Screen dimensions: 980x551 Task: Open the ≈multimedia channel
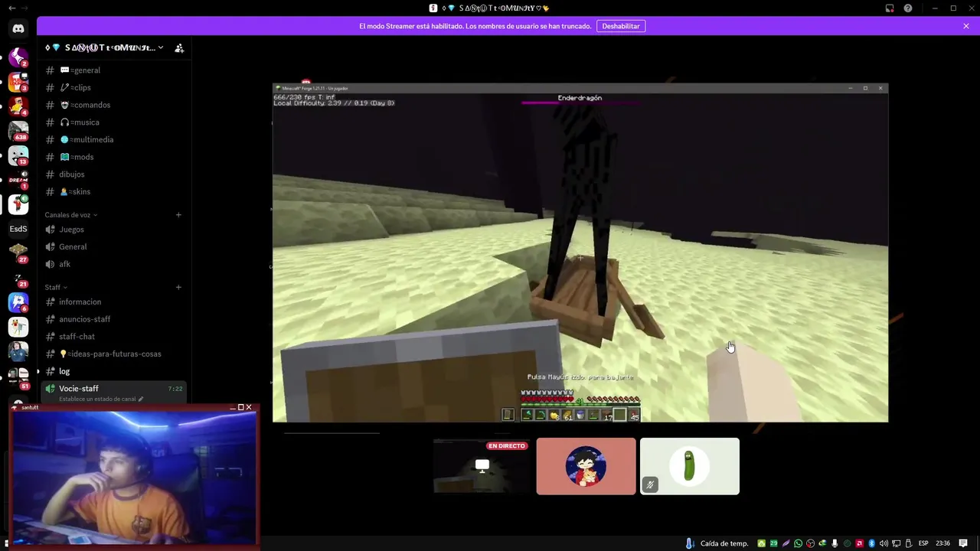coord(113,139)
